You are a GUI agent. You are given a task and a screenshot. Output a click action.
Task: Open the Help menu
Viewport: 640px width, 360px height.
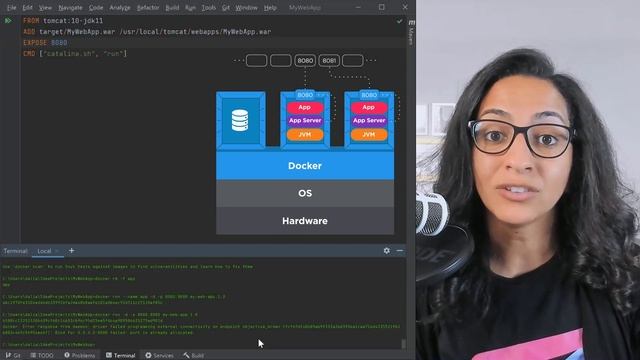pos(270,7)
